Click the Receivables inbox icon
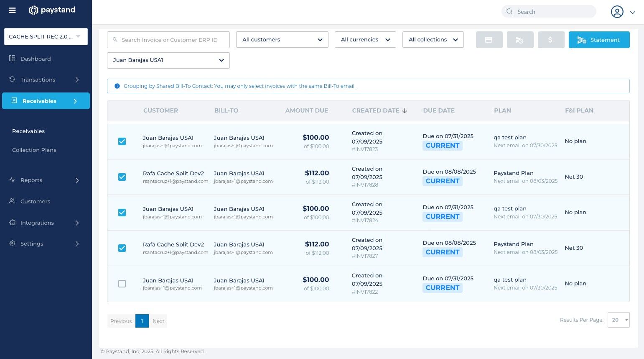 tap(14, 101)
